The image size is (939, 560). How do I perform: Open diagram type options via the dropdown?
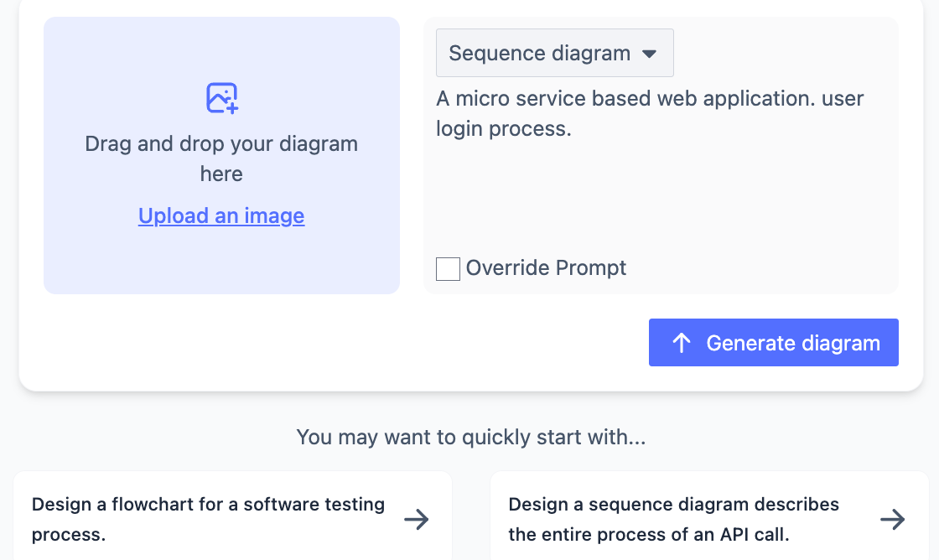pos(554,52)
